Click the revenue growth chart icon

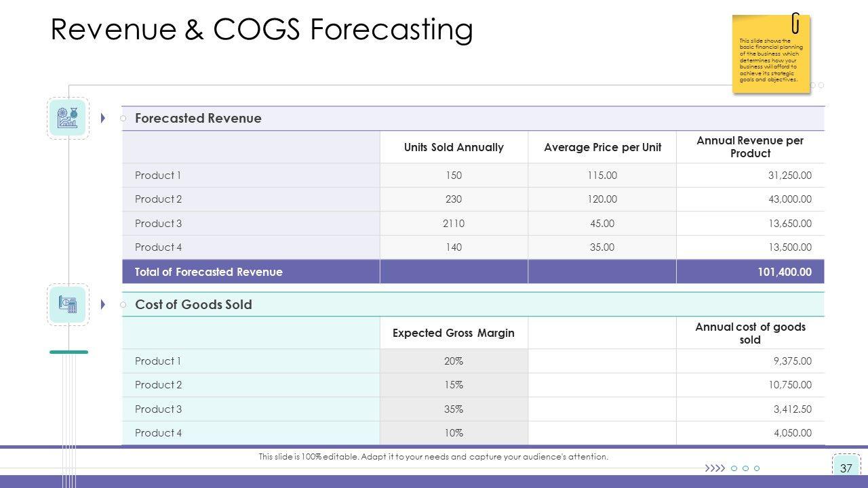68,118
